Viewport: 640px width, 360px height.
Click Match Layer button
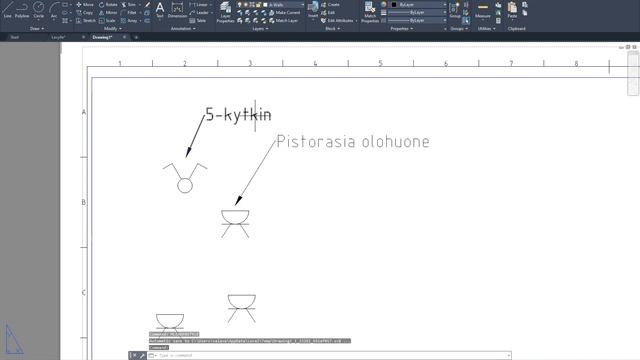coord(284,20)
